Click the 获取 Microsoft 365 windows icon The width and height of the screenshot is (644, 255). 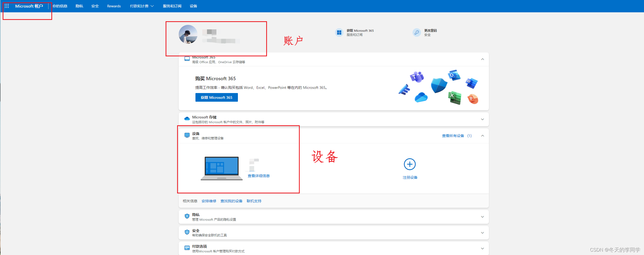339,32
